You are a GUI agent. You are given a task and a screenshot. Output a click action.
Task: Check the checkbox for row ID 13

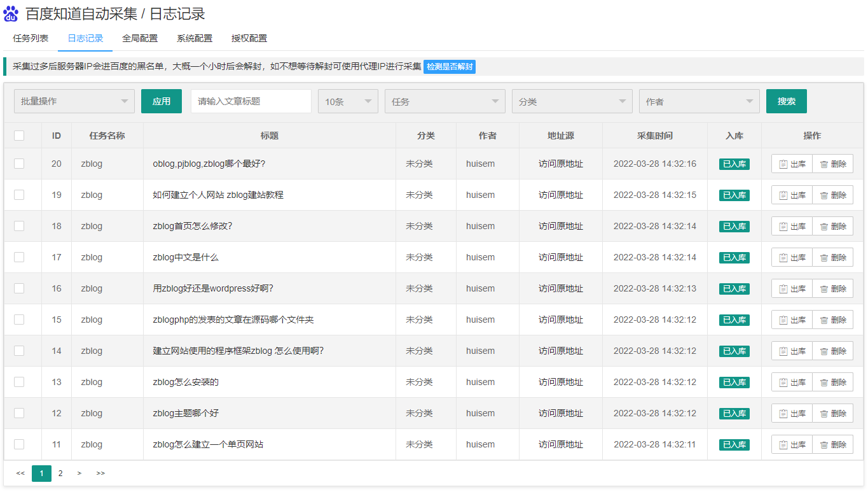19,382
